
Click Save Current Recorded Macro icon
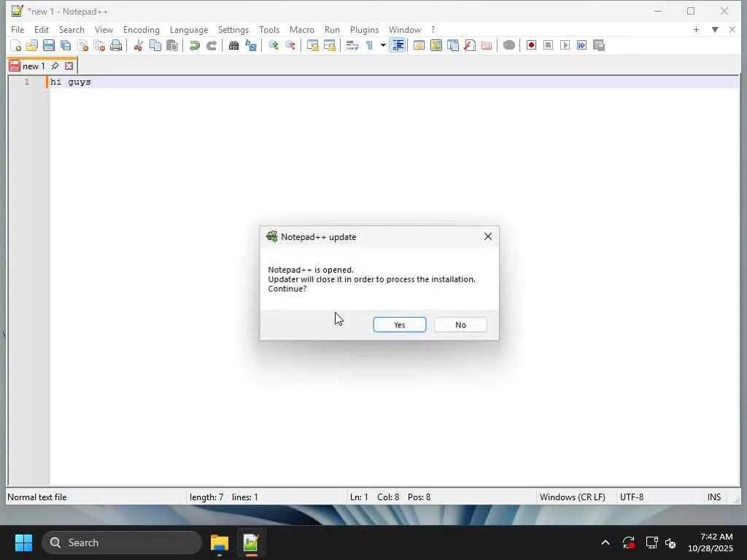599,45
